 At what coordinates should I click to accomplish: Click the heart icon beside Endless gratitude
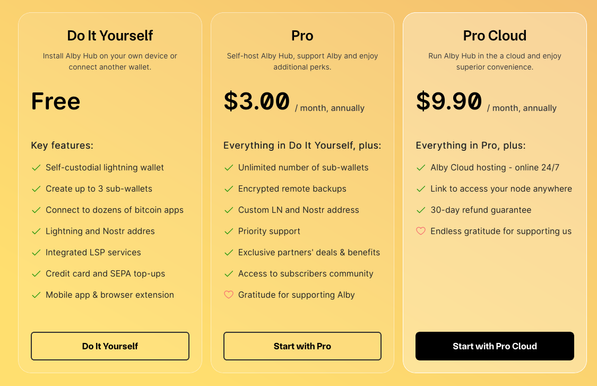pos(421,231)
